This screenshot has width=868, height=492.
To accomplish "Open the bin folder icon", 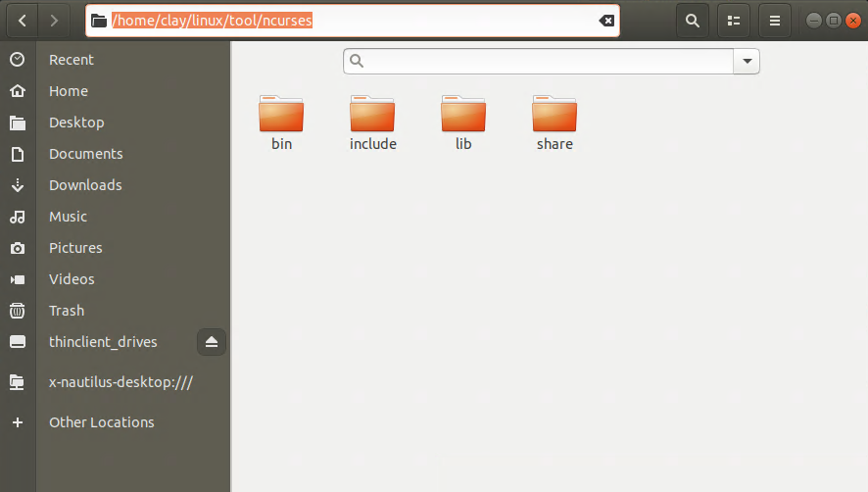I will pyautogui.click(x=281, y=114).
